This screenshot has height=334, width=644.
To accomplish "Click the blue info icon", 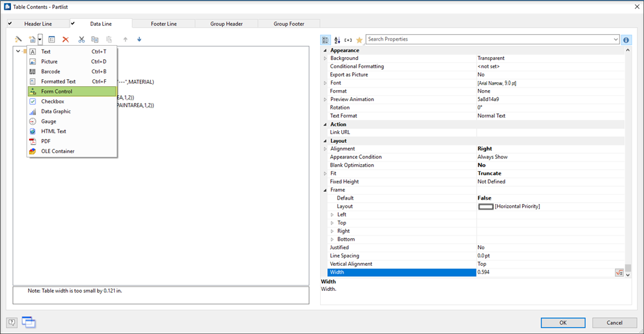I will pos(626,40).
